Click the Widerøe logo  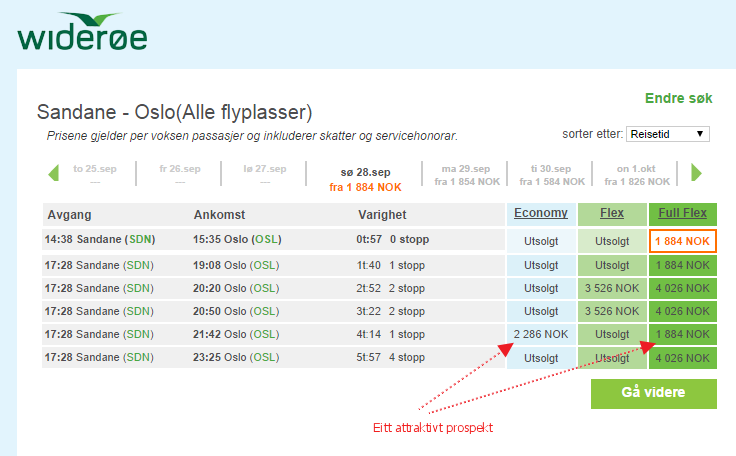[83, 31]
